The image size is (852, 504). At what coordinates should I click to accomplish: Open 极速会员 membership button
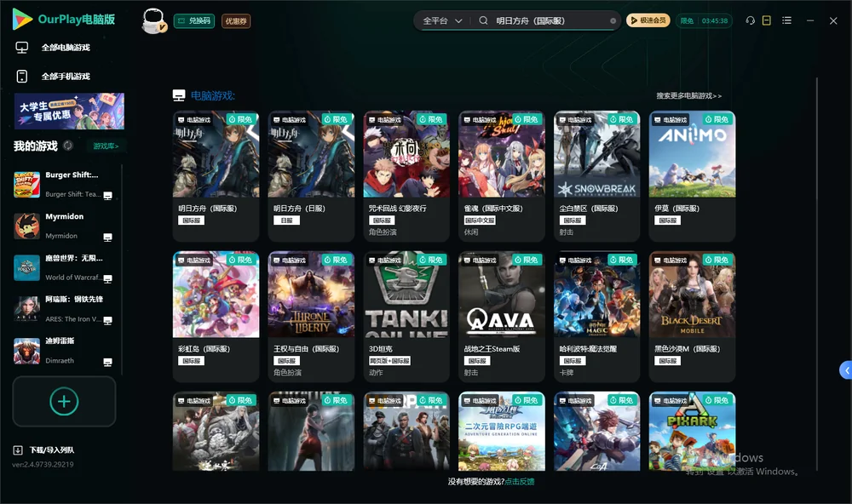(648, 20)
